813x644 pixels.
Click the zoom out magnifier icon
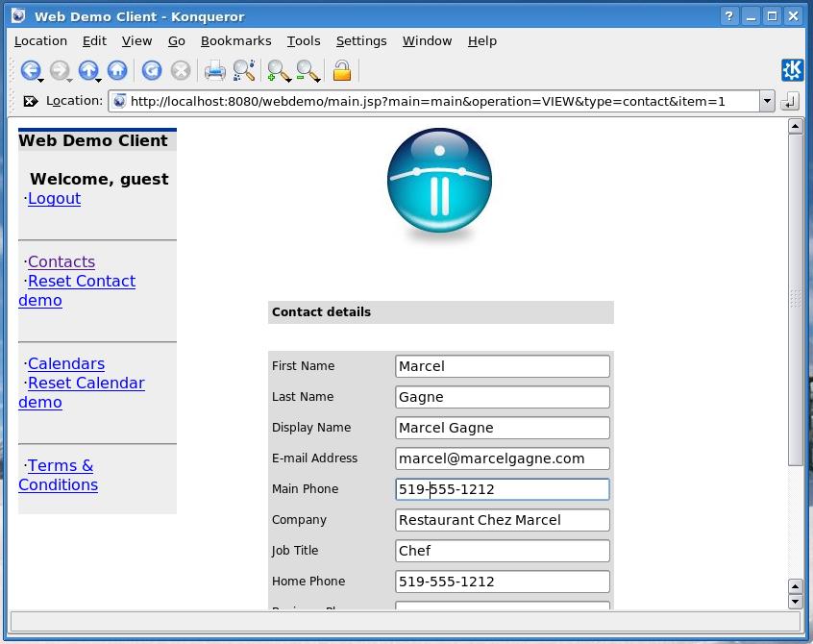click(308, 70)
